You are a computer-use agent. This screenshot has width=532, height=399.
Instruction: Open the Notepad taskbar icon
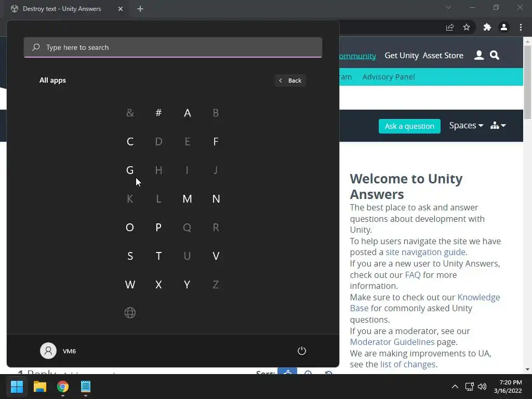point(86,387)
